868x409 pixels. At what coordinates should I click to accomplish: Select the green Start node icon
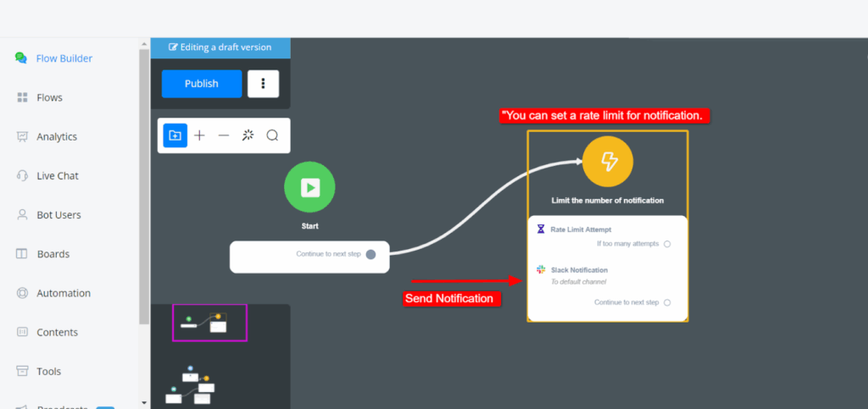click(x=309, y=187)
